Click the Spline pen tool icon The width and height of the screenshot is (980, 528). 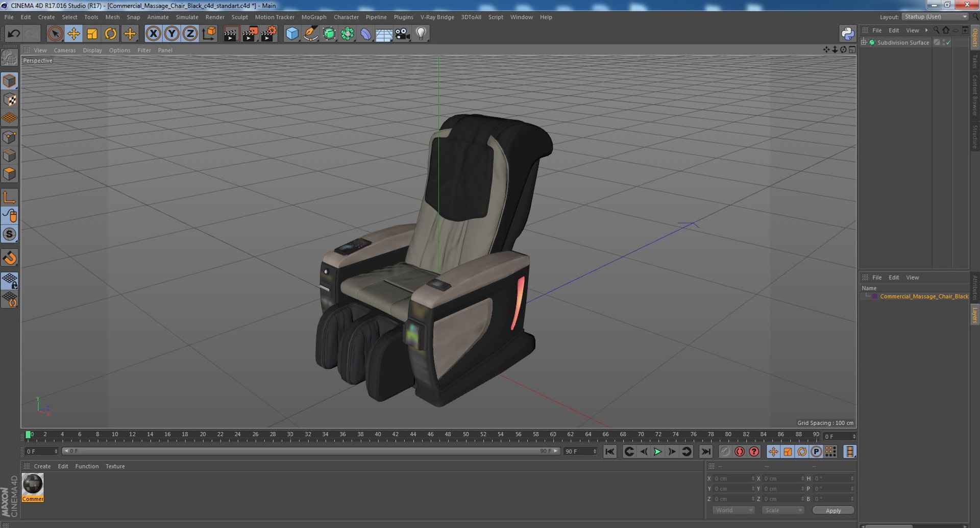click(x=310, y=34)
